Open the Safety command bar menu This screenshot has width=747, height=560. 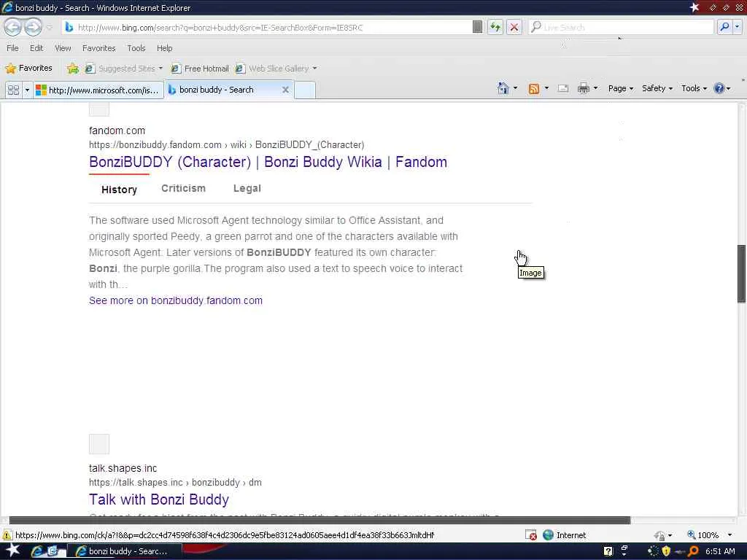657,88
